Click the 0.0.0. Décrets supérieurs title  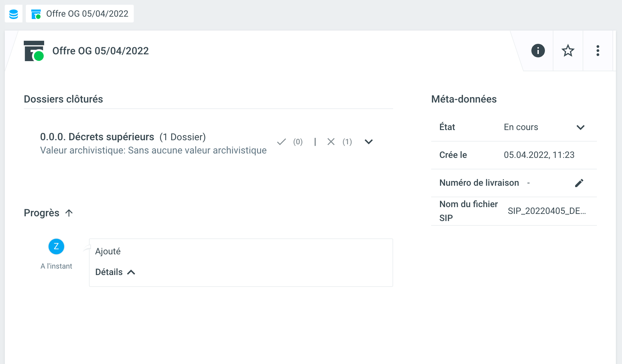click(97, 137)
